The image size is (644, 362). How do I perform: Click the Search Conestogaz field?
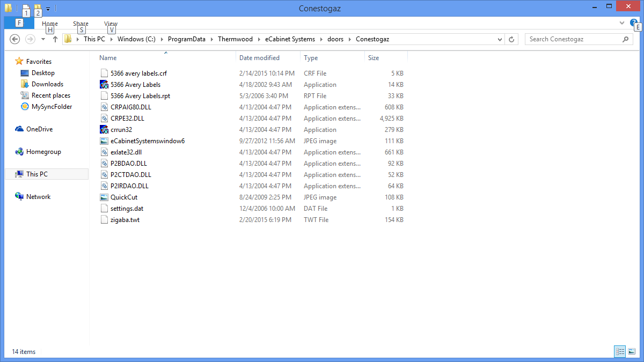coord(573,39)
